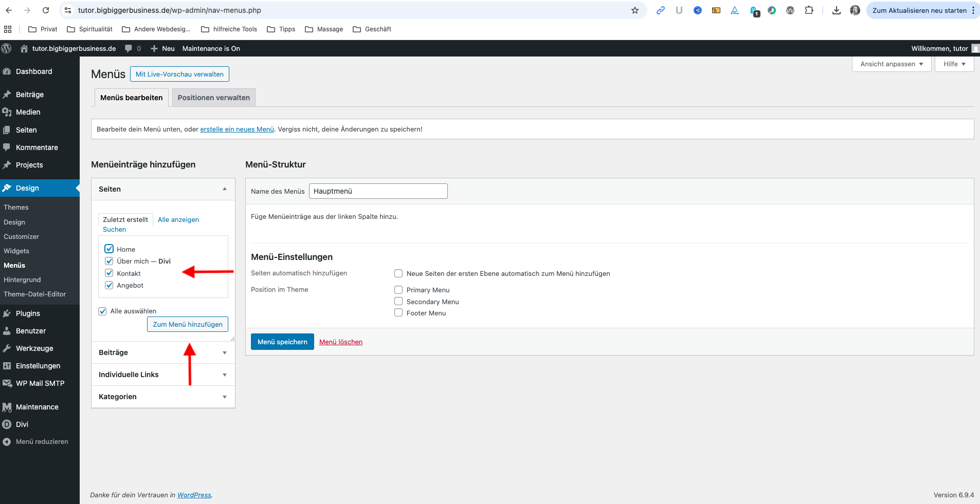Viewport: 980px width, 504px height.
Task: Click the Plugins plug icon
Action: (x=7, y=313)
